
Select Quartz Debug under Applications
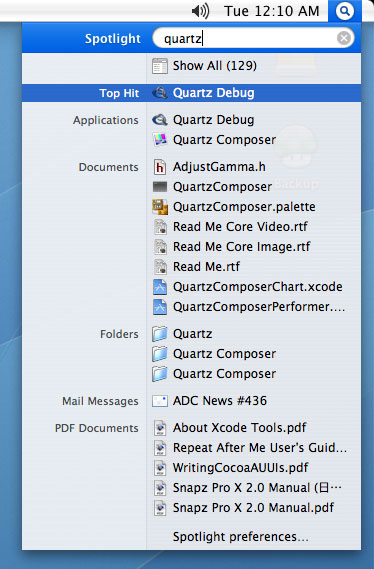click(213, 120)
